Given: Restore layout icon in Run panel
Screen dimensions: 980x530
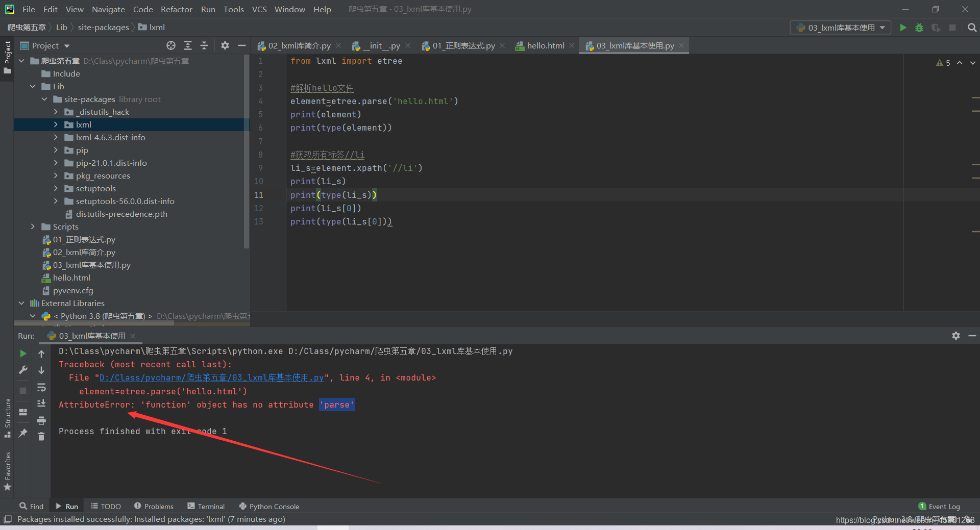Looking at the screenshot, I should 23,412.
